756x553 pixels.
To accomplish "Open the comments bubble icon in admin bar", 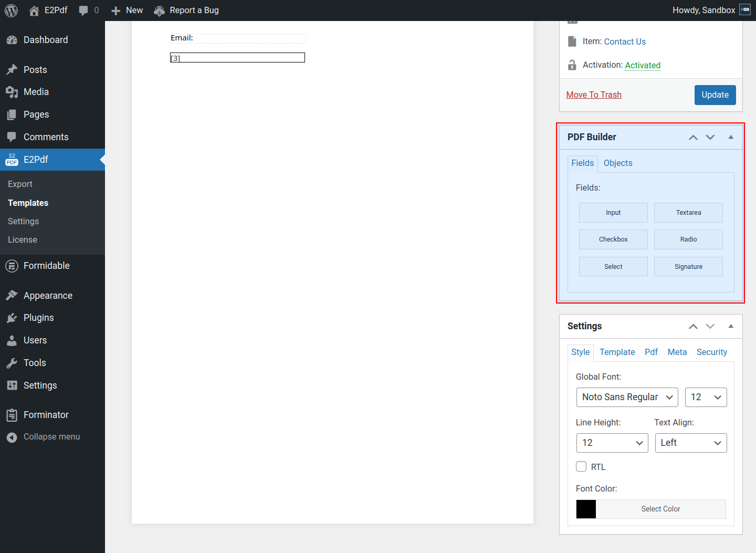I will tap(83, 11).
